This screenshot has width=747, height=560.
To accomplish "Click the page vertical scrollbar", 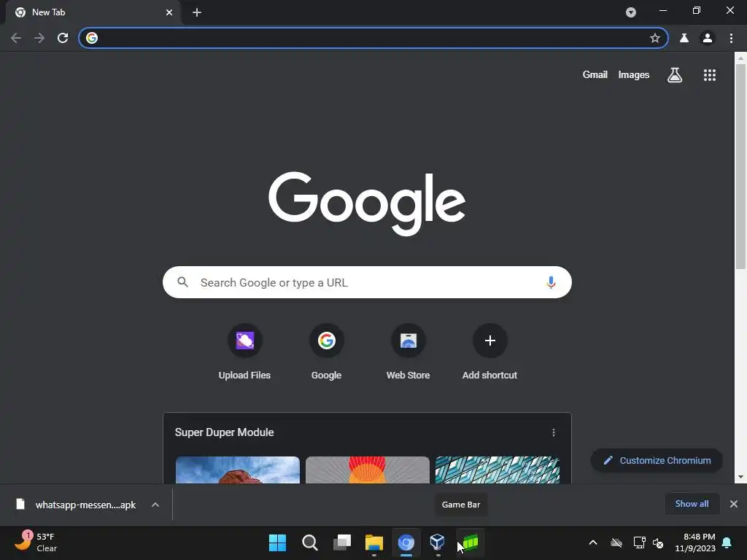I will point(740,167).
